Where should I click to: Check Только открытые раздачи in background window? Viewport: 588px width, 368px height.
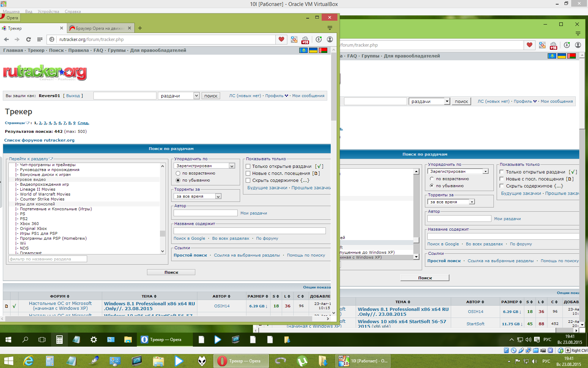point(502,172)
